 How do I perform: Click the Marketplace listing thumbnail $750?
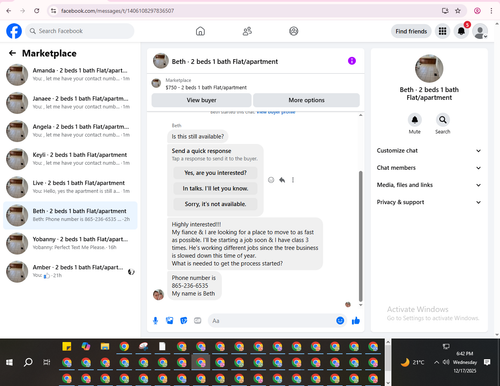(156, 83)
